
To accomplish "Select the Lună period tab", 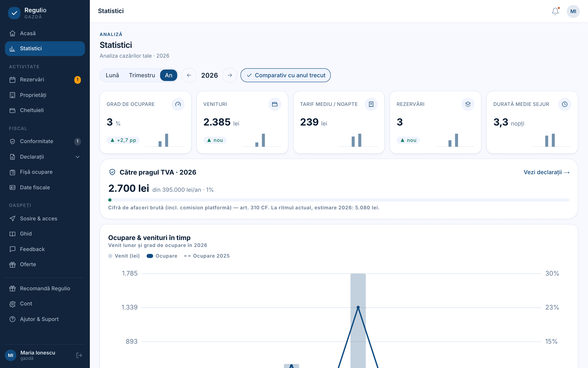I will (x=112, y=75).
